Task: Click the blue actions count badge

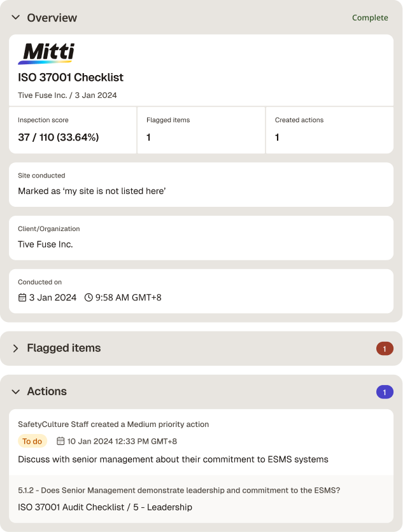Action: click(385, 392)
